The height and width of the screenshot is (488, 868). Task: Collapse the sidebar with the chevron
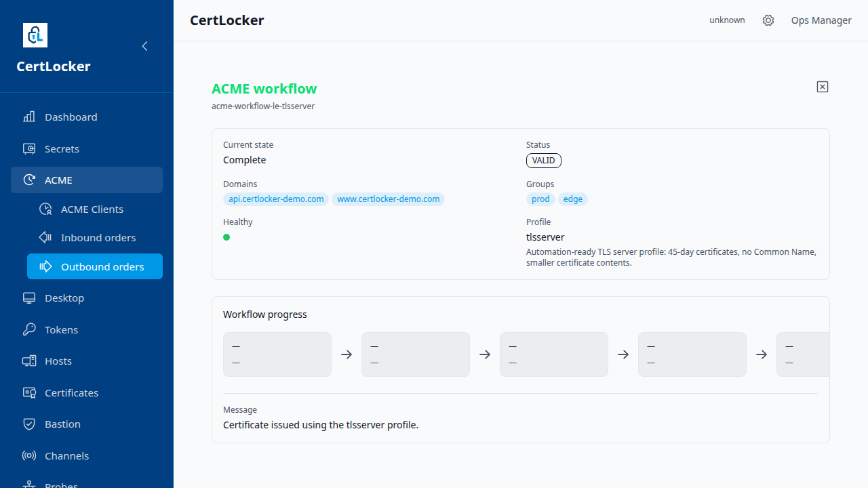[144, 46]
